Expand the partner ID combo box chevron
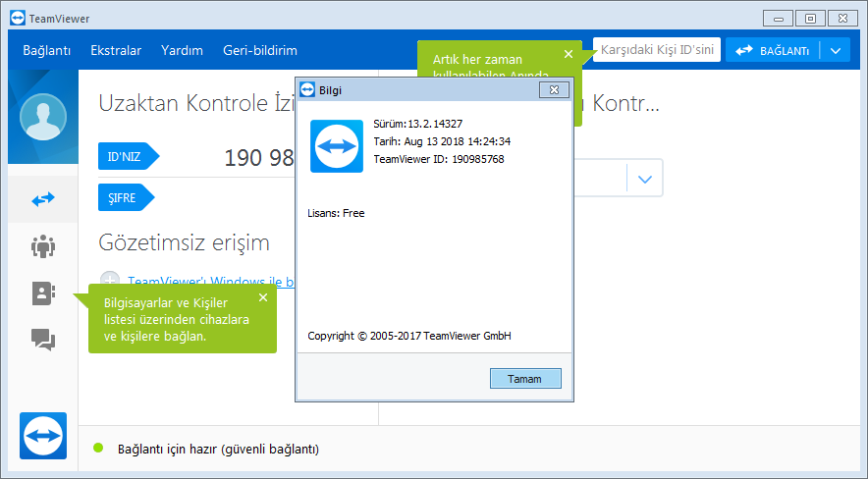The image size is (868, 479). click(645, 179)
